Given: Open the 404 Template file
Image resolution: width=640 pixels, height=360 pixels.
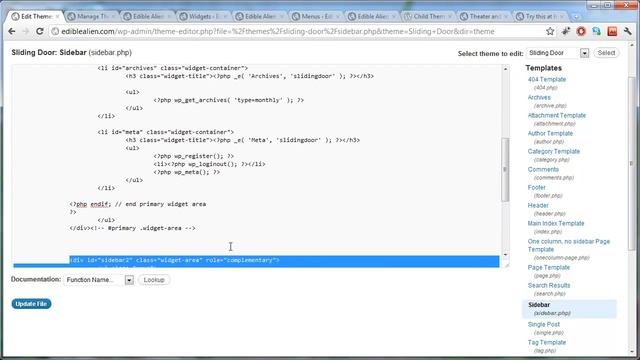Looking at the screenshot, I should pos(547,80).
